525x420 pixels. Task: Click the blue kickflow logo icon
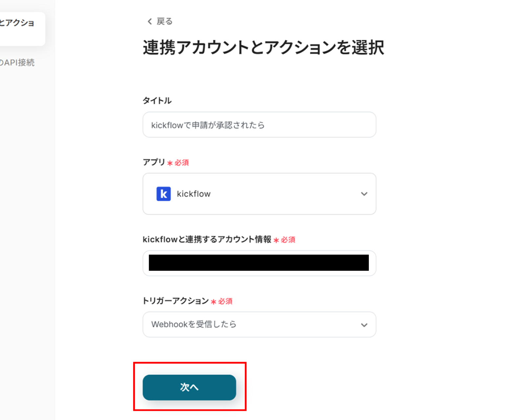point(163,194)
